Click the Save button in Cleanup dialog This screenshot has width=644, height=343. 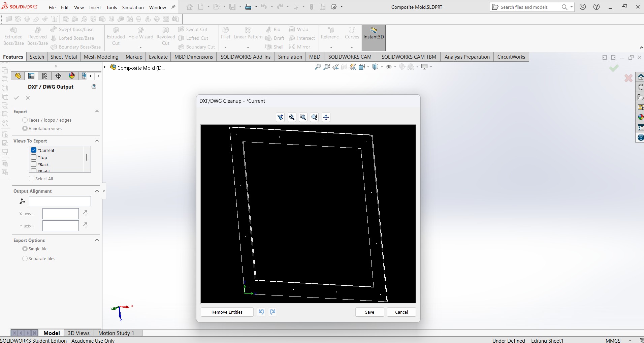pyautogui.click(x=369, y=312)
